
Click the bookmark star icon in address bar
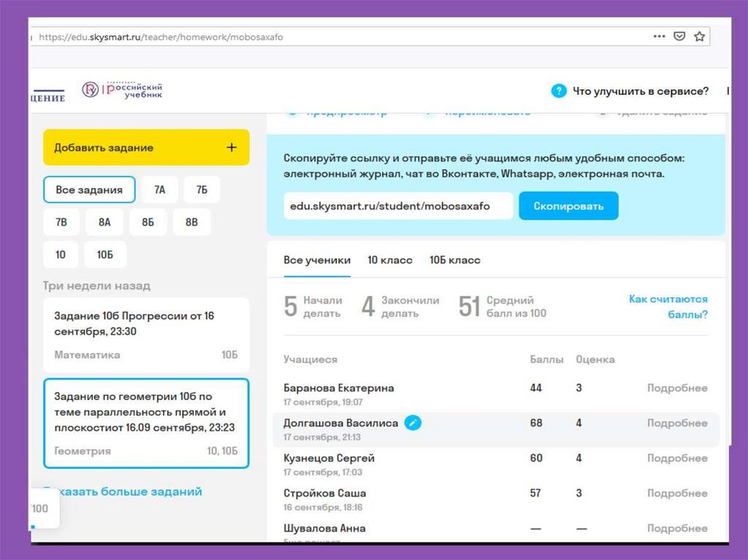(x=699, y=37)
